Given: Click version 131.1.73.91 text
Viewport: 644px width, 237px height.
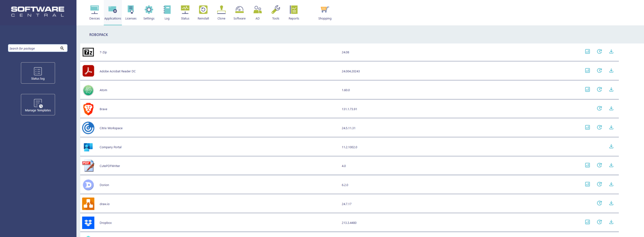Looking at the screenshot, I should pos(350,109).
